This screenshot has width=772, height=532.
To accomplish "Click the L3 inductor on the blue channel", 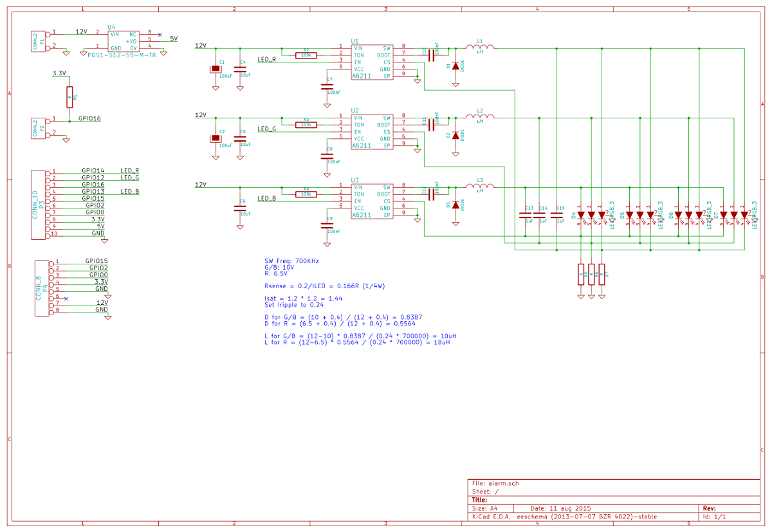I will [480, 187].
